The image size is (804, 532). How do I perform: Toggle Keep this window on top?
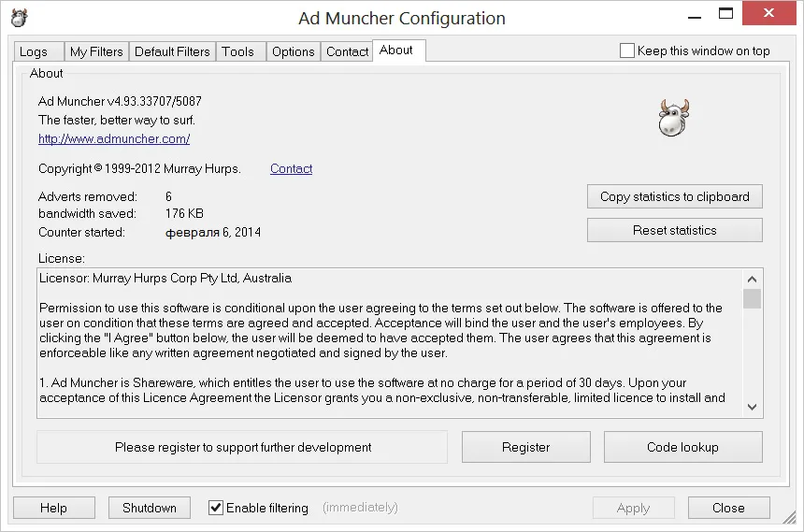tap(626, 50)
